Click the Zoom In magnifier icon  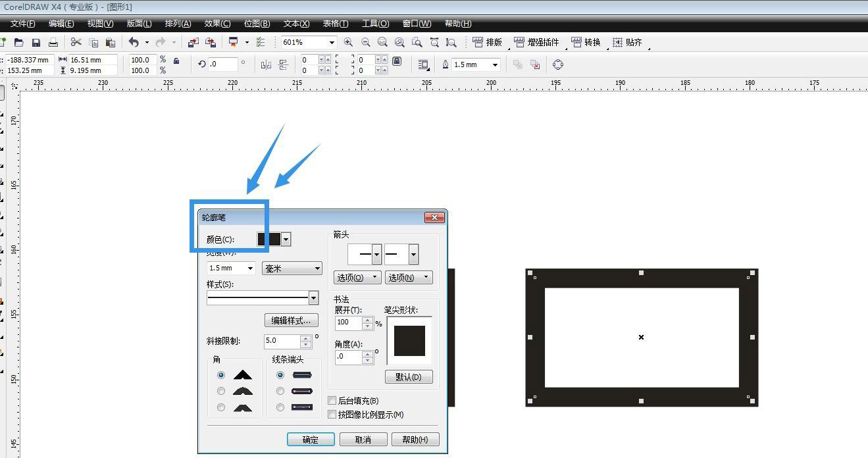click(x=348, y=43)
